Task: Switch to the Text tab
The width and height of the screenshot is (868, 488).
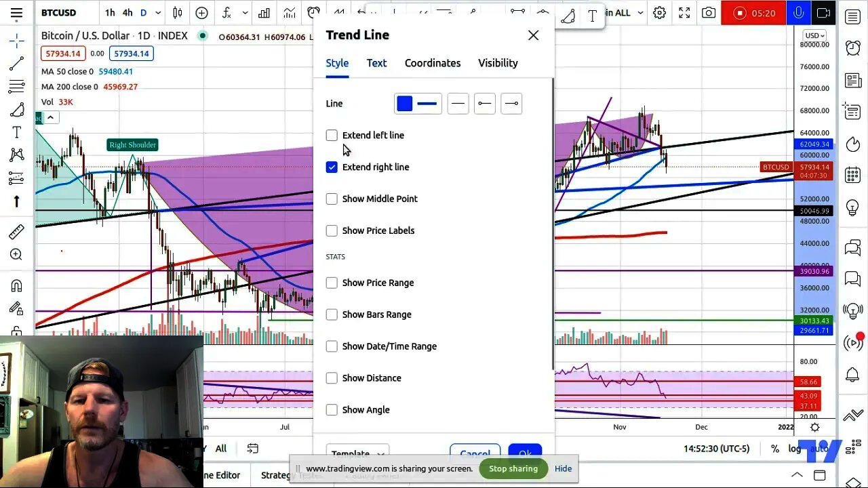Action: (376, 63)
